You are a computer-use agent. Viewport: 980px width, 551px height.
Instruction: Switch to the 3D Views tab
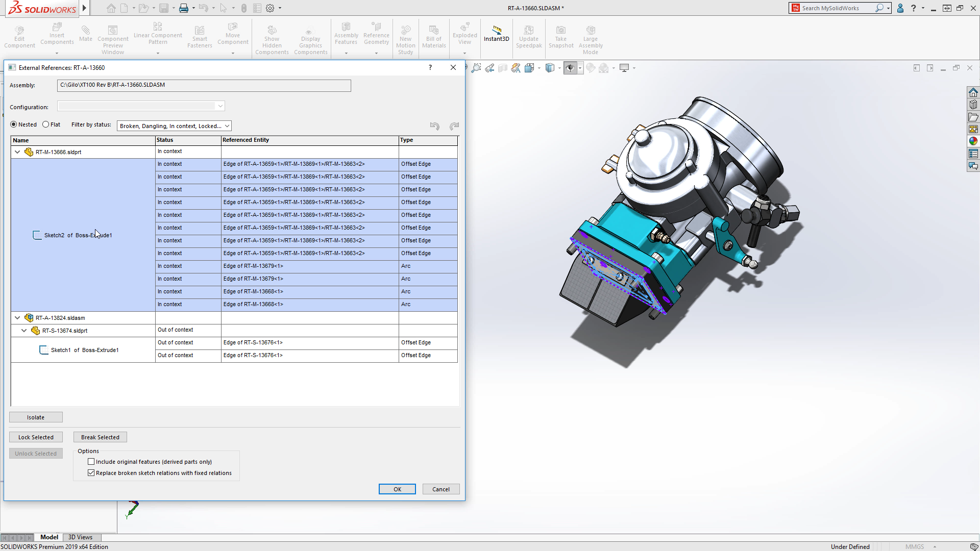point(81,537)
